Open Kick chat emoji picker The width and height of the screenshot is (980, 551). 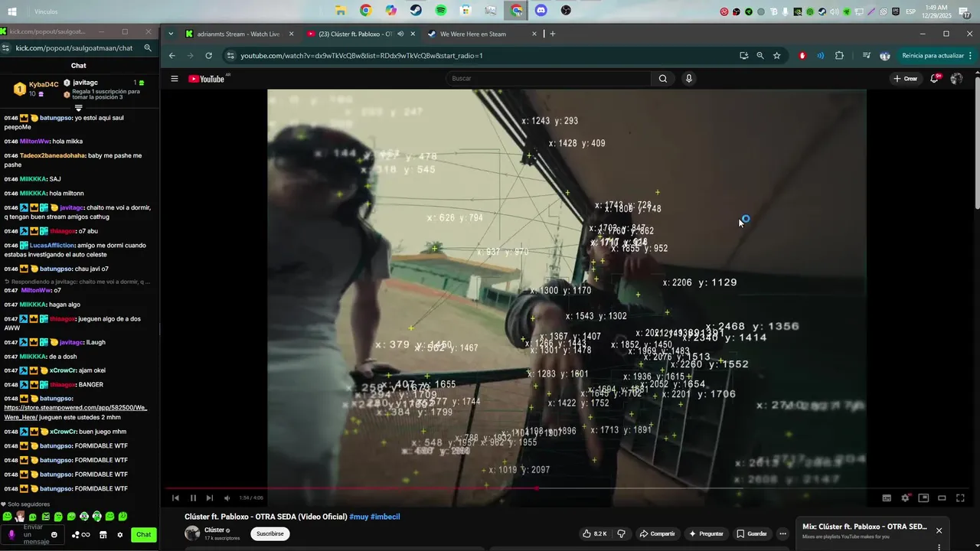[54, 534]
